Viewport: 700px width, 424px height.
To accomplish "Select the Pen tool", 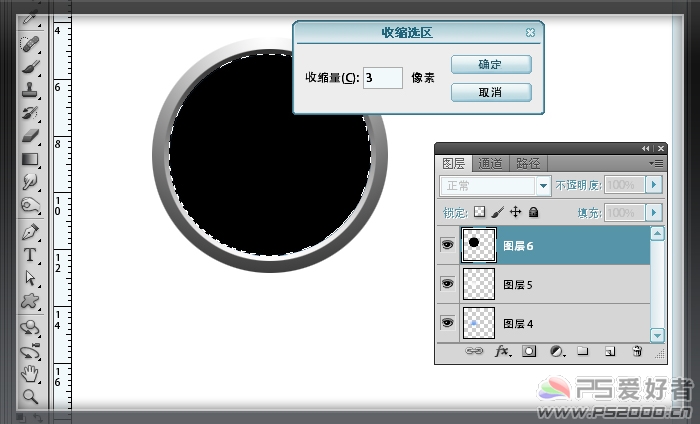I will point(30,232).
